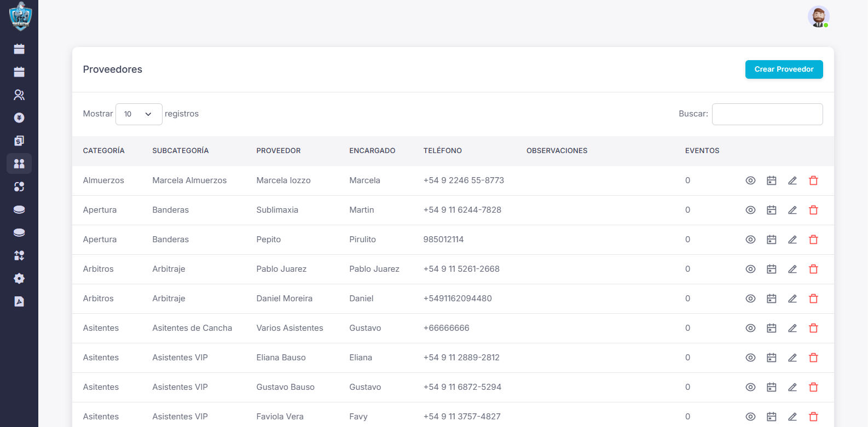
Task: View Gustavo Bauso provider via eye icon
Action: point(750,387)
